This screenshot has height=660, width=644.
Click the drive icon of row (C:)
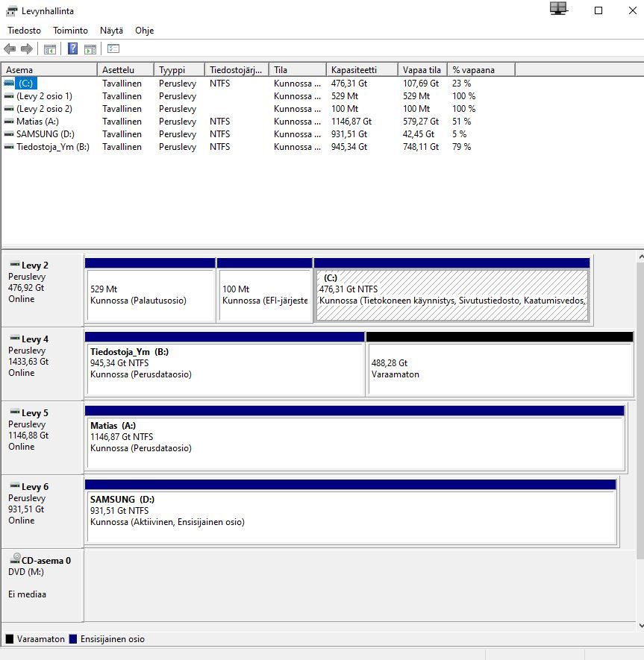click(x=9, y=83)
